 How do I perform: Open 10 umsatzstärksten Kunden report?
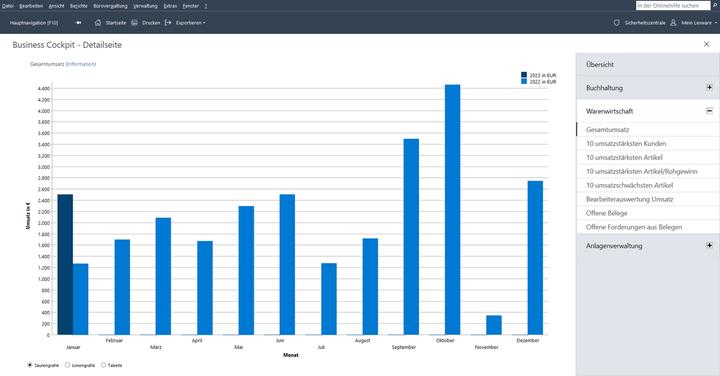click(626, 143)
